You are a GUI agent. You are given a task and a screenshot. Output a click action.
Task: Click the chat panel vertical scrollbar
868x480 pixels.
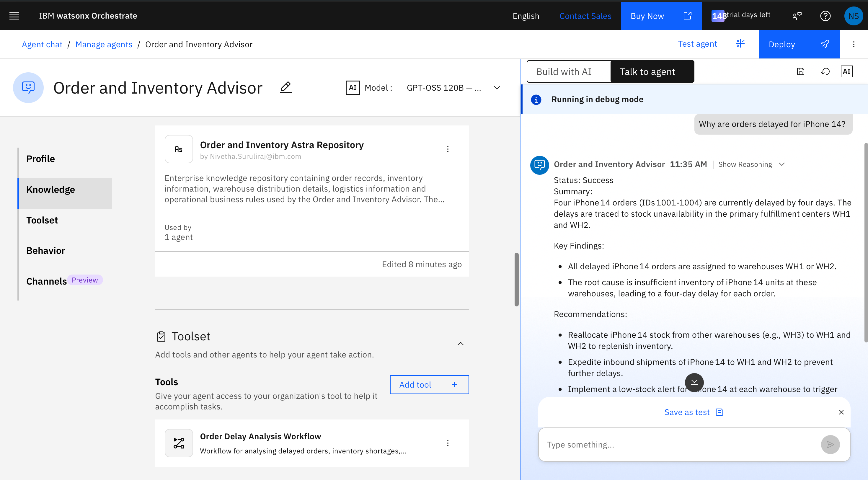pos(866,243)
